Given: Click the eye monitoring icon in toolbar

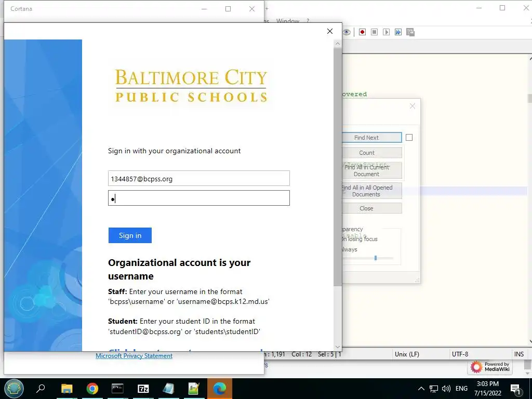Looking at the screenshot, I should pyautogui.click(x=347, y=32).
